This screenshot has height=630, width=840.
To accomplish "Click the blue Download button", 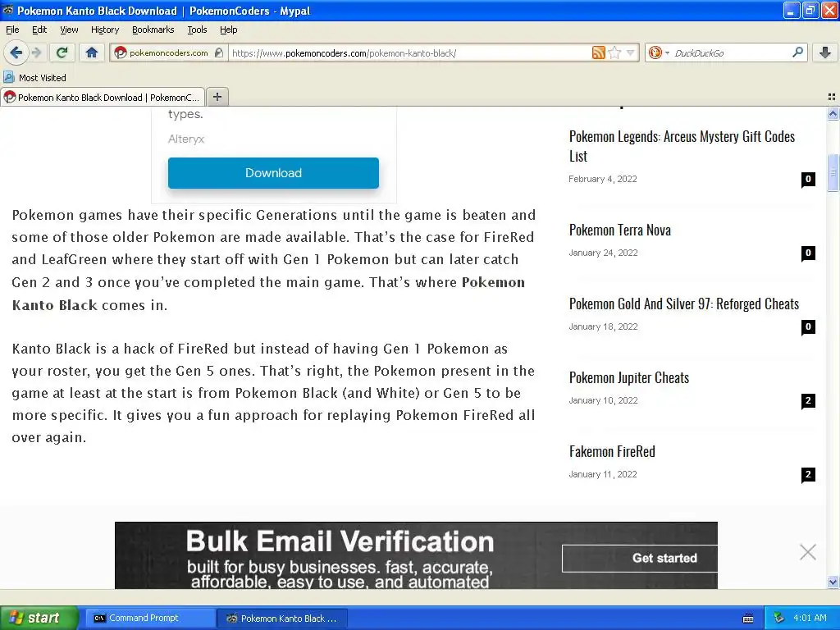I will [x=273, y=173].
